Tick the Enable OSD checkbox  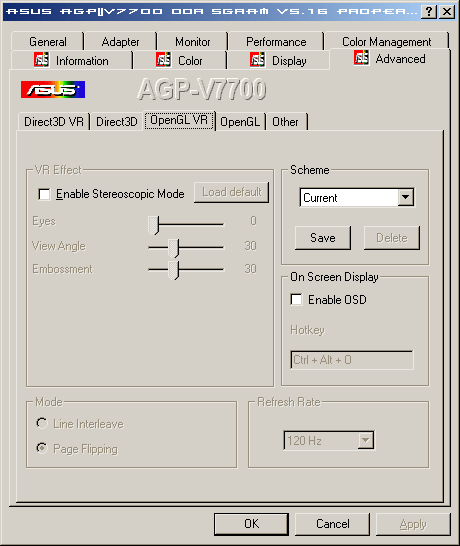tap(296, 299)
